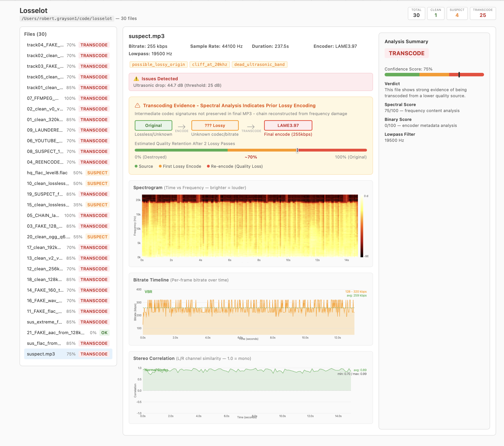
Task: Click the red Re-encode legend dot
Action: click(x=208, y=166)
